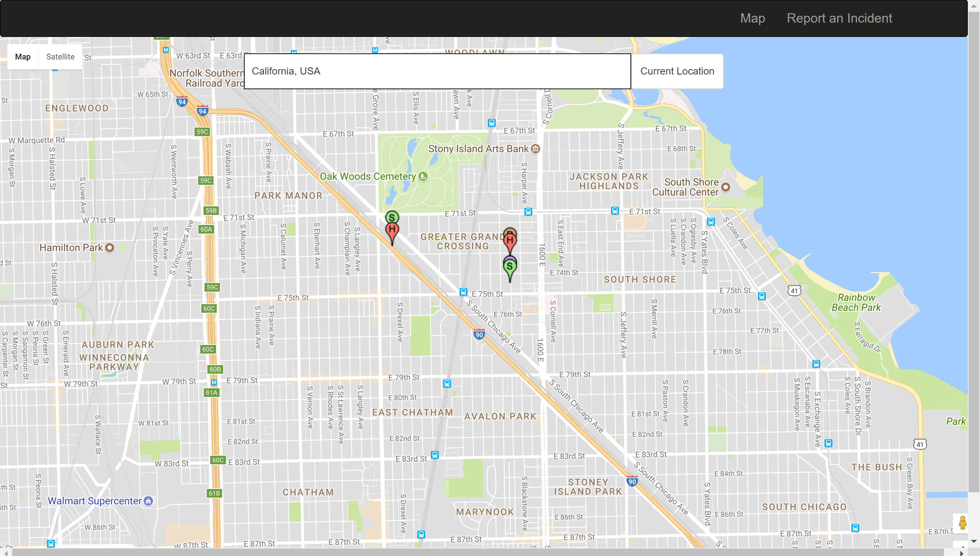Click the vertical scrollbar down arrow

tap(974, 541)
